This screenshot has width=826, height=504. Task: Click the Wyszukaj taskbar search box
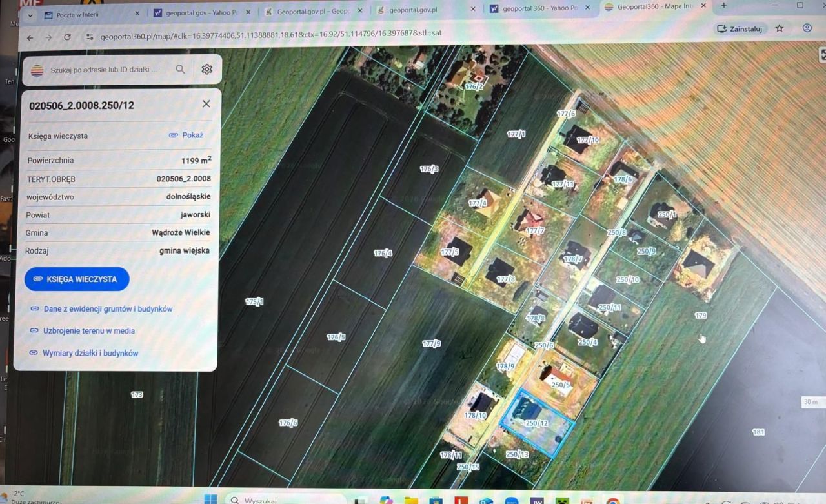pyautogui.click(x=287, y=499)
